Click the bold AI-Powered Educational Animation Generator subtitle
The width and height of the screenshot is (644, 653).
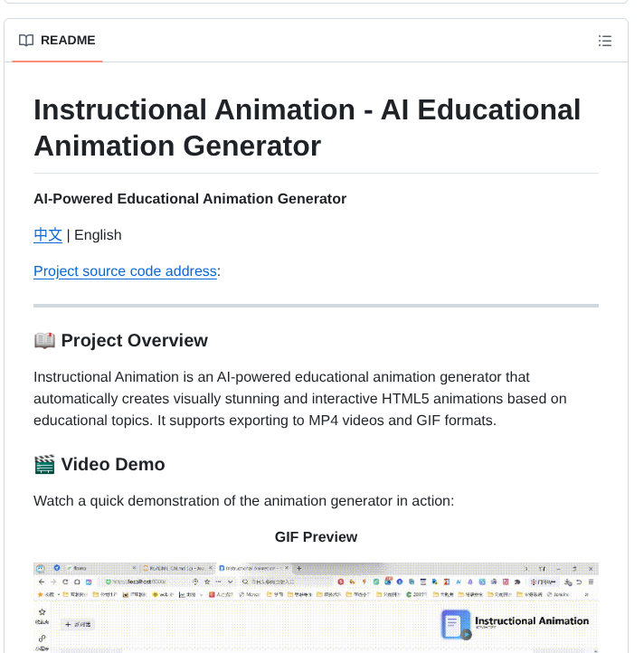[x=190, y=199]
